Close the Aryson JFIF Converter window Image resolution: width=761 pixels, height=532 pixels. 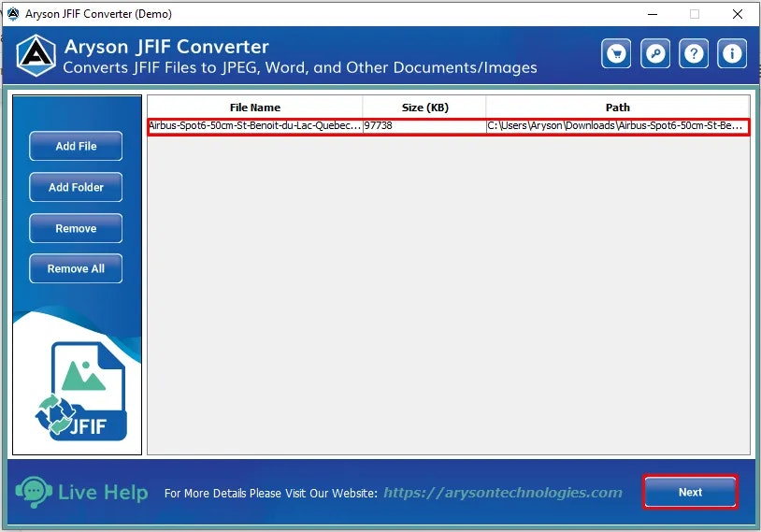point(738,14)
